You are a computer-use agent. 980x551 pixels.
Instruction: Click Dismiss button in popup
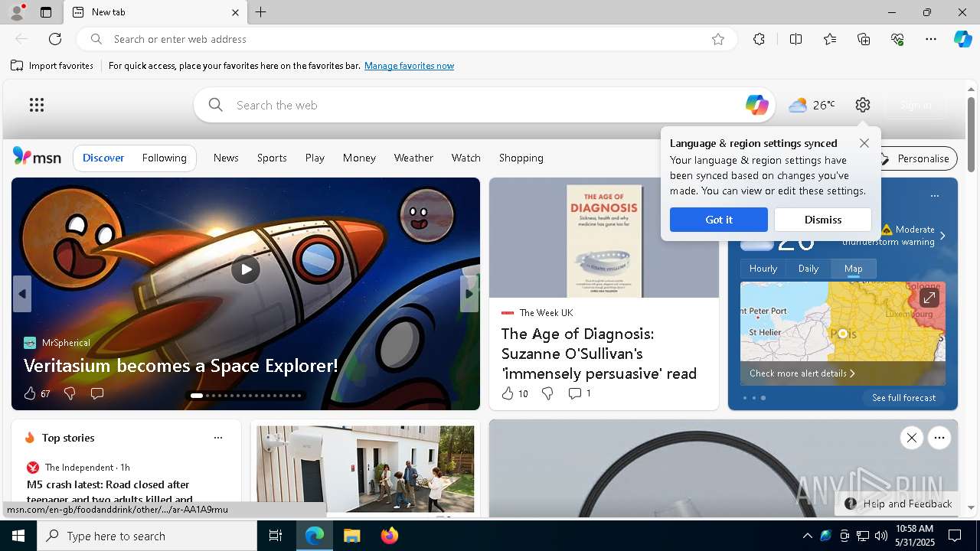[823, 220]
